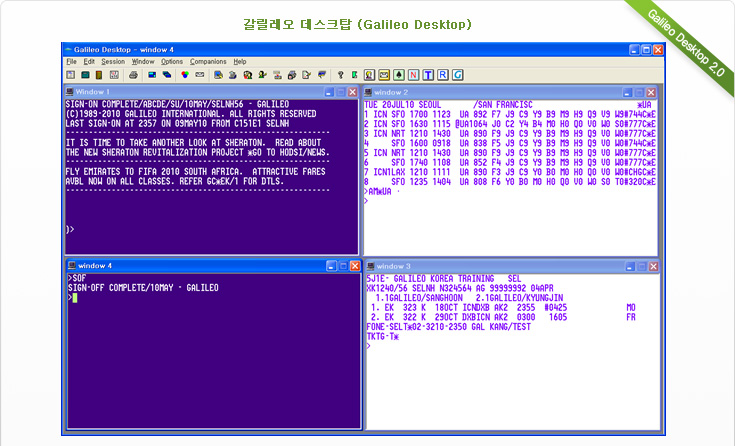Open the Help menu

coord(240,61)
